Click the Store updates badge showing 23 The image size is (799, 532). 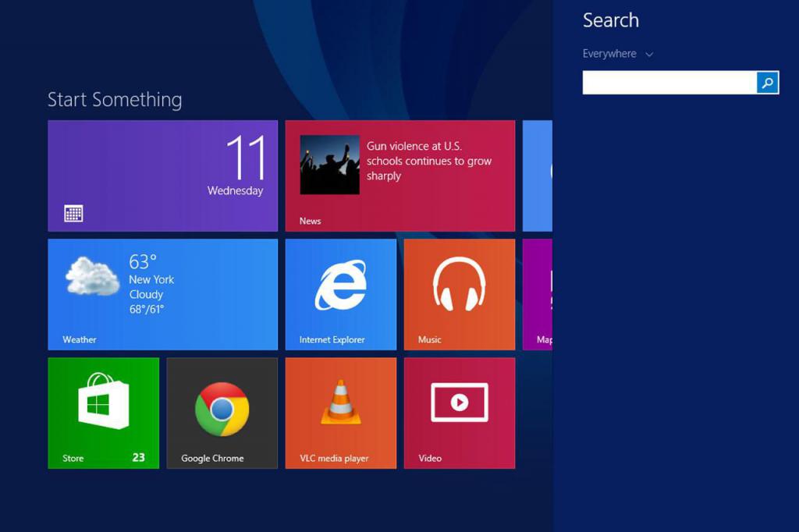[138, 457]
